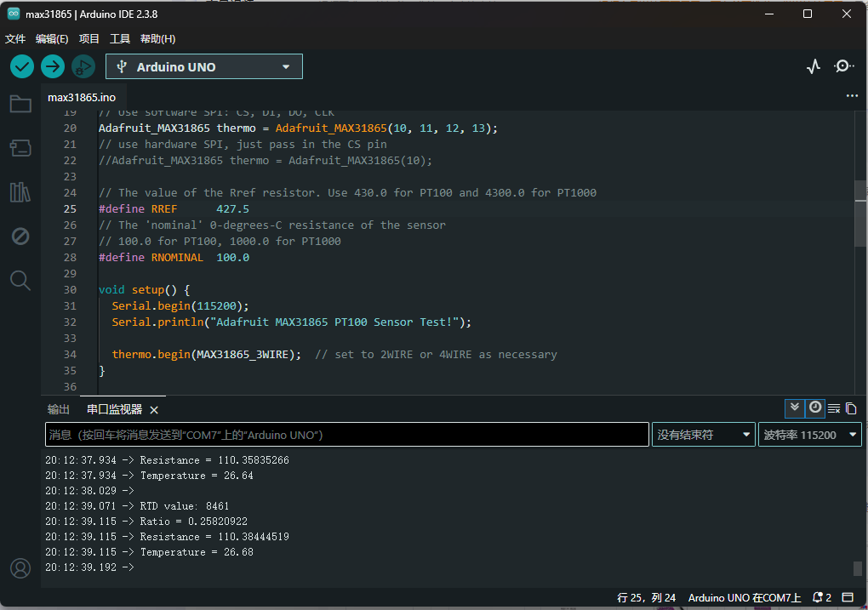Image resolution: width=868 pixels, height=610 pixels.
Task: Click the Serial.println Sensor Test line
Action: tap(292, 322)
